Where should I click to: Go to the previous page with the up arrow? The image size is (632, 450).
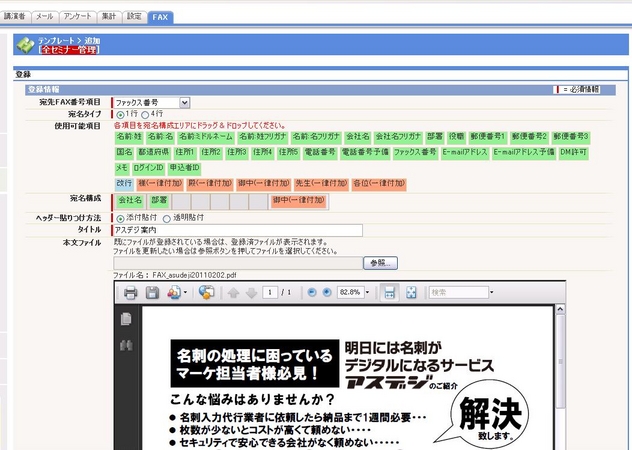pos(233,293)
